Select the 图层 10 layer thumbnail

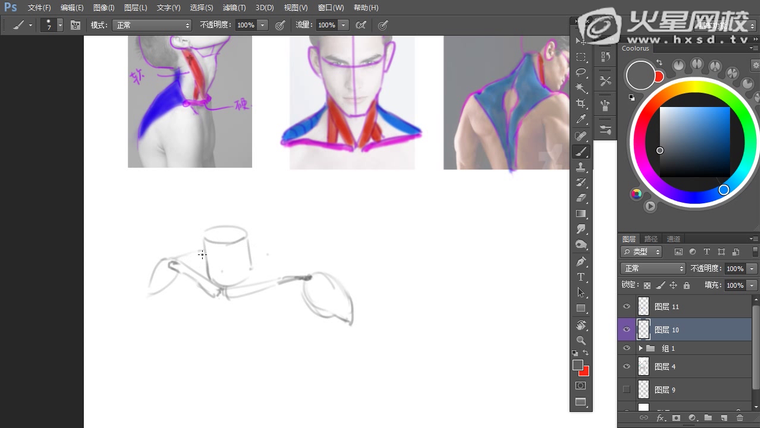click(x=644, y=329)
